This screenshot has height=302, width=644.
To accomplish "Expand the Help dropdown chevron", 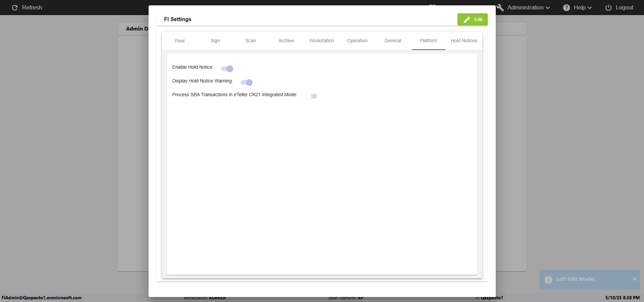I will click(x=590, y=8).
